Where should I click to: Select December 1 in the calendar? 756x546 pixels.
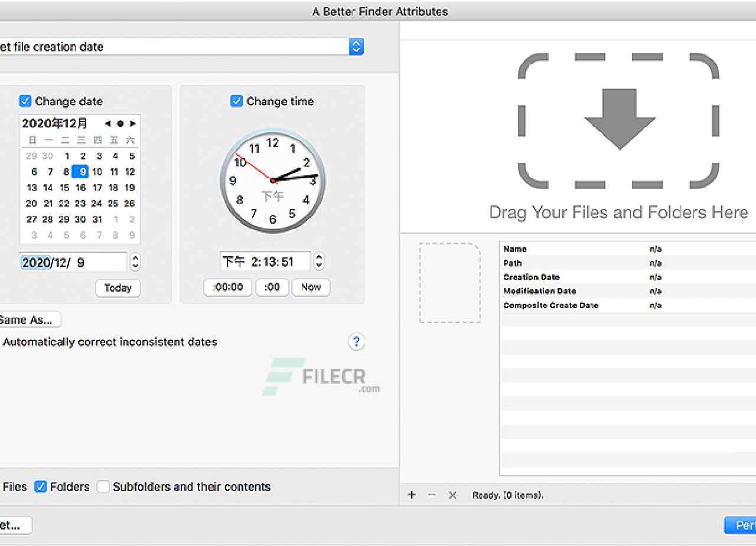(67, 156)
